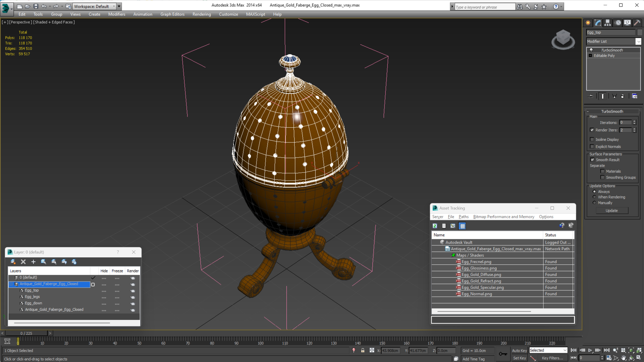Image resolution: width=644 pixels, height=362 pixels.
Task: Enable Separate by Materials checkbox
Action: [602, 171]
